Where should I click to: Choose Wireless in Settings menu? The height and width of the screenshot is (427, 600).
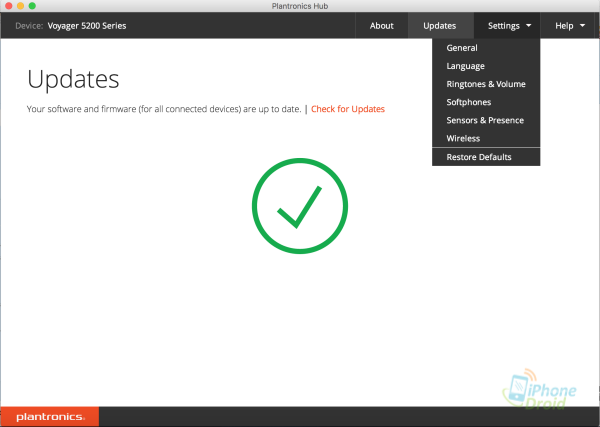pos(486,139)
